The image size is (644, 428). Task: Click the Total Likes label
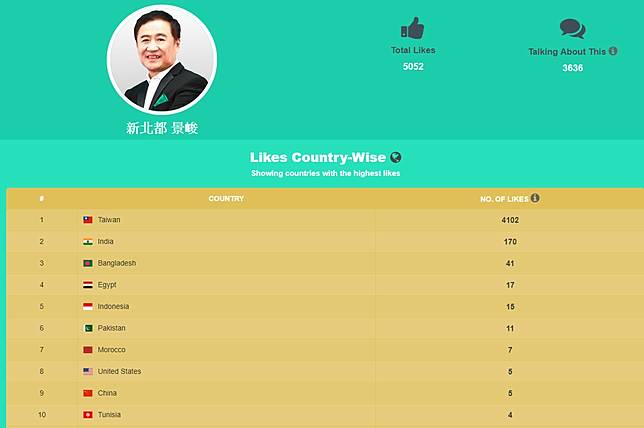413,50
